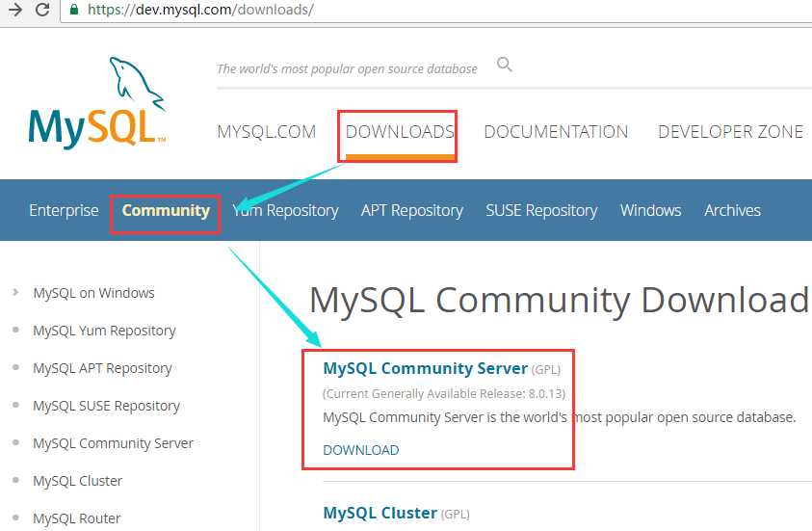This screenshot has width=812, height=531.
Task: Open MySQL Yum Repository sidebar link
Action: tap(105, 331)
